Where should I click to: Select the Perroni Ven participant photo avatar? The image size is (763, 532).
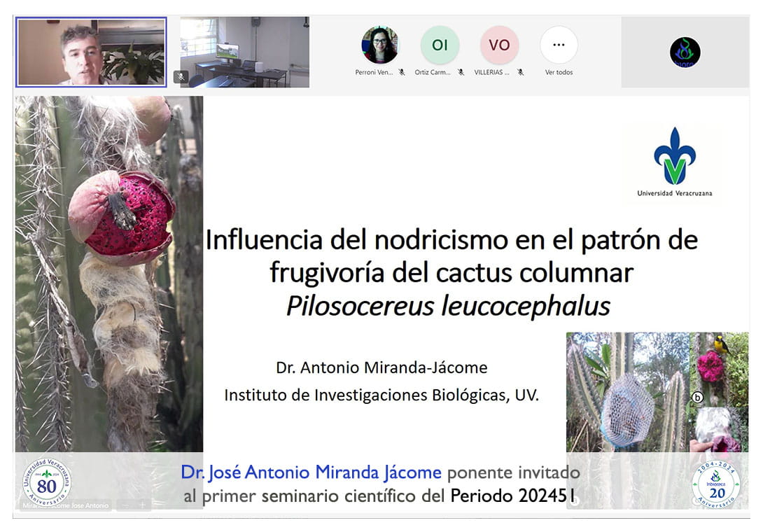380,45
